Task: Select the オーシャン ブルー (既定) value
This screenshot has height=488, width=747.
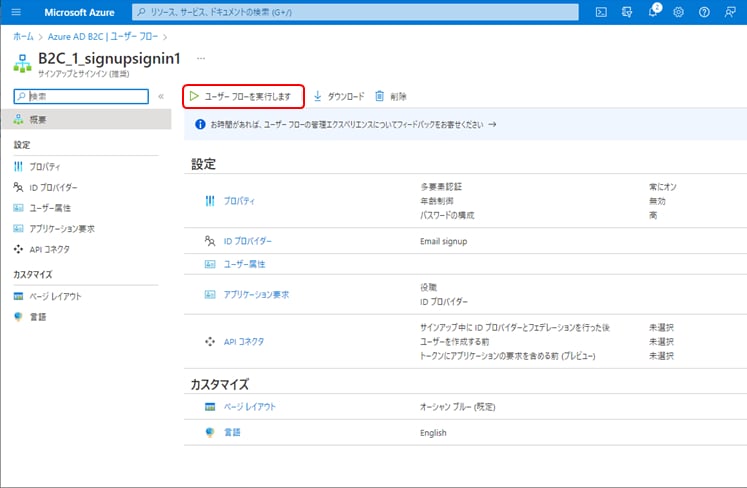Action: [x=457, y=407]
